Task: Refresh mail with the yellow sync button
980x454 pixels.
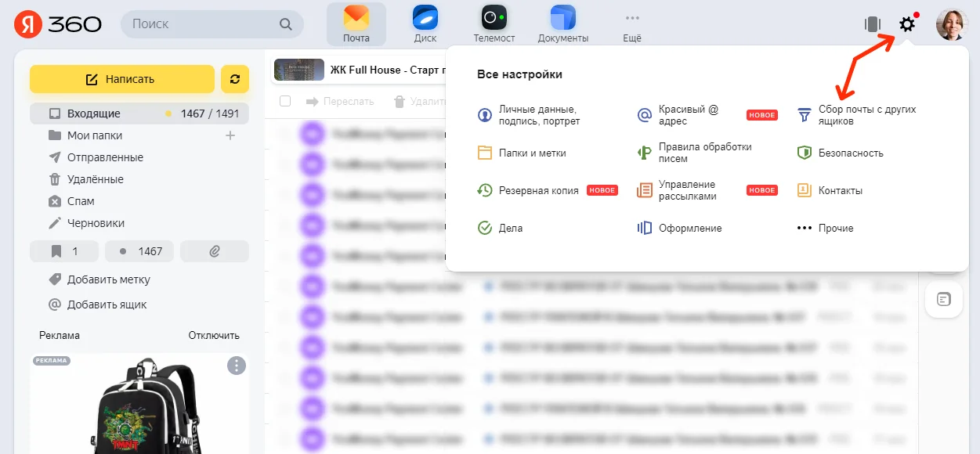Action: [x=235, y=79]
